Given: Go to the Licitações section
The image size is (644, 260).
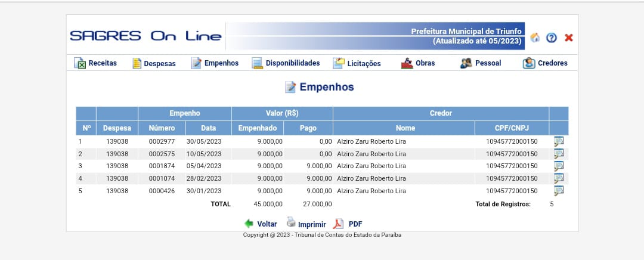Looking at the screenshot, I should pyautogui.click(x=357, y=63).
